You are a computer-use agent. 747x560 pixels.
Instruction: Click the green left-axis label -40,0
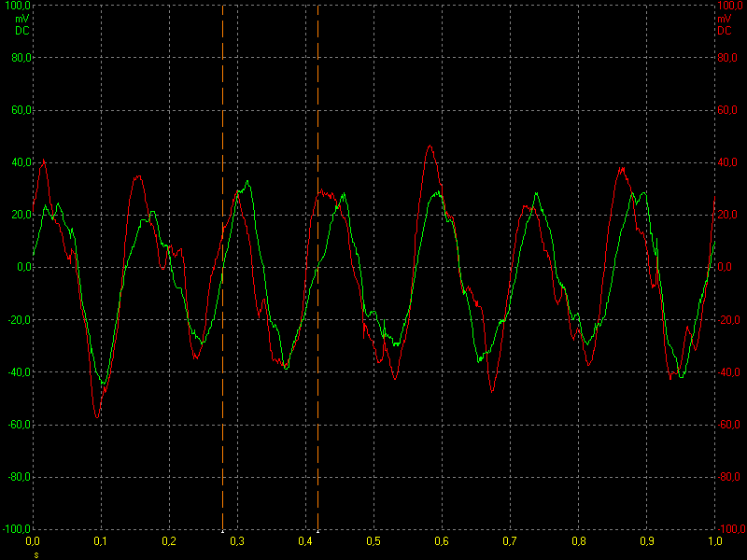pos(20,372)
